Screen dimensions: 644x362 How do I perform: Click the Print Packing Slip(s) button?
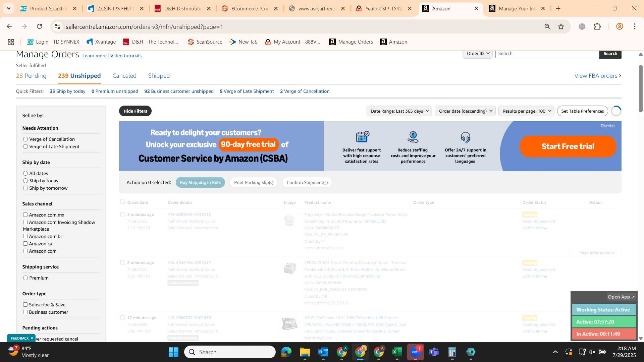pos(254,183)
